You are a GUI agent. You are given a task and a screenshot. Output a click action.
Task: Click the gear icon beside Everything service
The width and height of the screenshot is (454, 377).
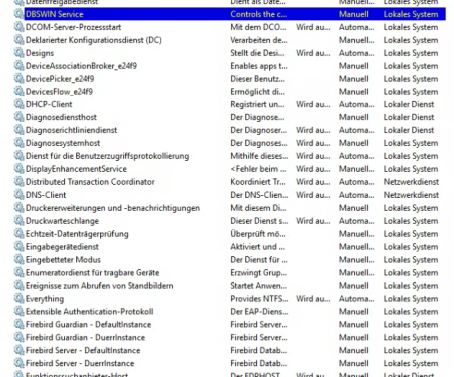coord(19,299)
